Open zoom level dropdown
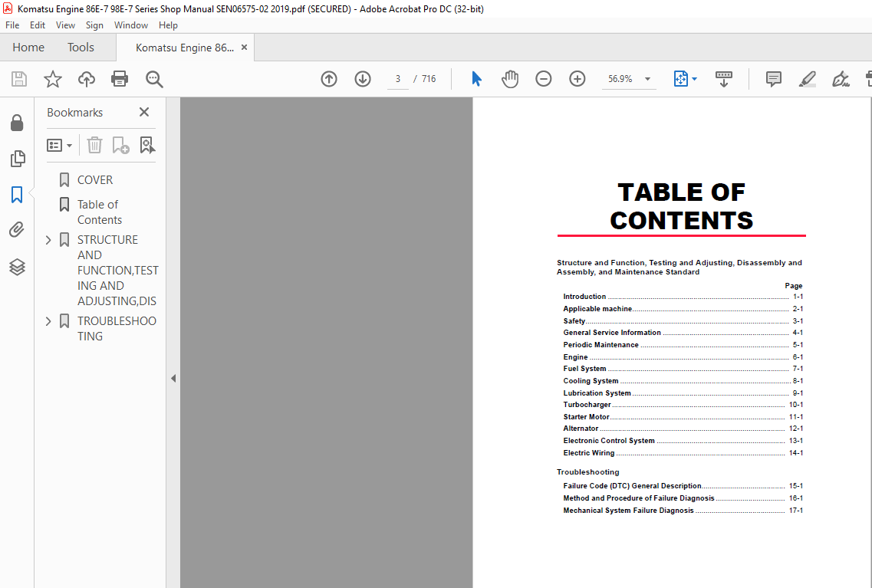The height and width of the screenshot is (588, 872). tap(647, 79)
